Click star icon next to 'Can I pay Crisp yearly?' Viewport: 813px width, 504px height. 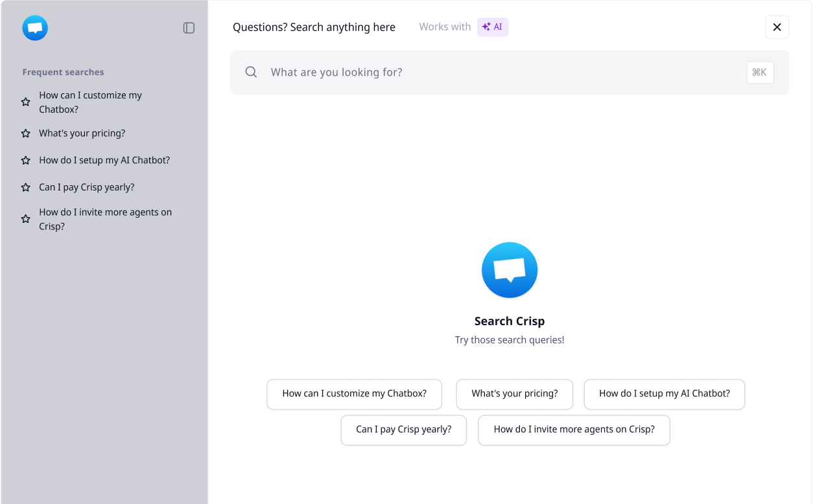[x=26, y=187]
